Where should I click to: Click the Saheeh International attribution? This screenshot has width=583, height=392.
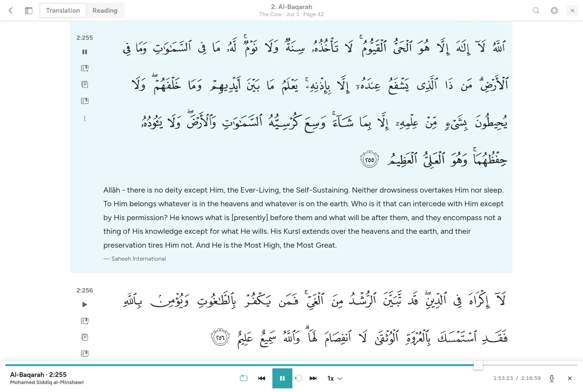pos(134,259)
